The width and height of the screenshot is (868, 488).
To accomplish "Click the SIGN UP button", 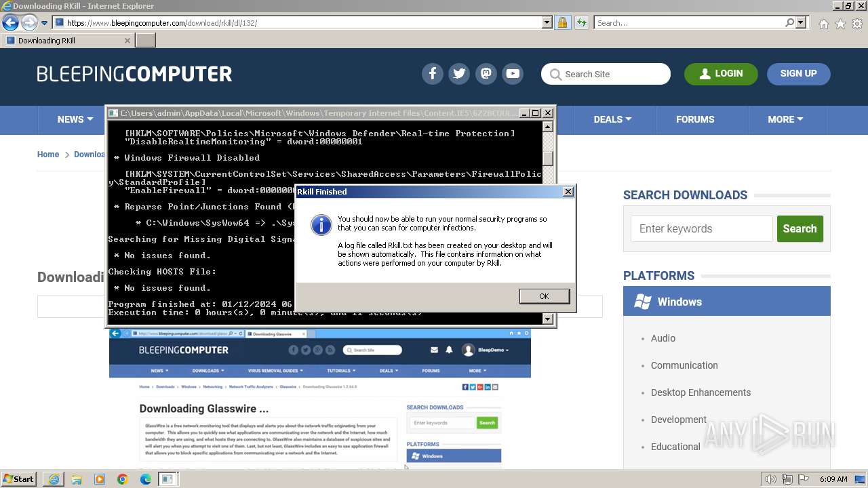I will [798, 74].
